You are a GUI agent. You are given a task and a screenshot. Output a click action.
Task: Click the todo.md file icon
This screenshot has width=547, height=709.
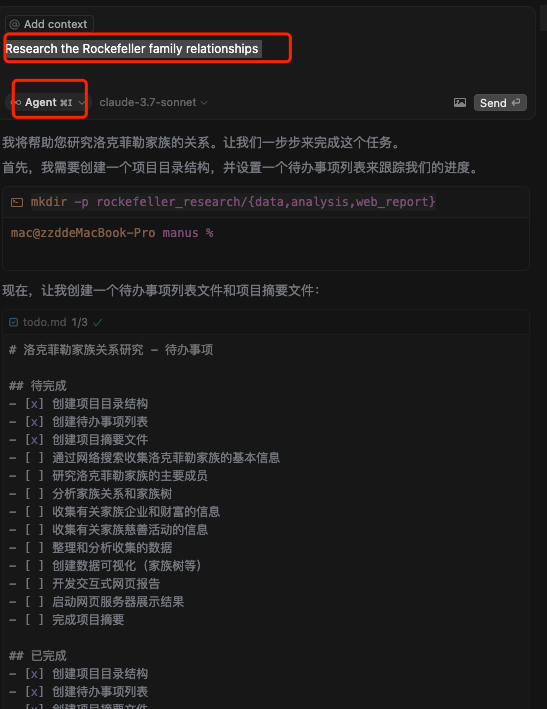coord(14,322)
